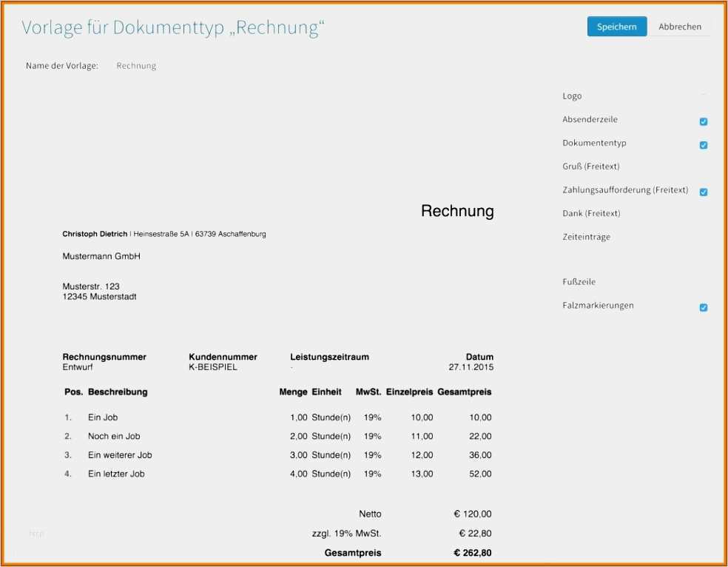
Task: Click the 'Entwurf' invoice number value
Action: pyautogui.click(x=78, y=367)
